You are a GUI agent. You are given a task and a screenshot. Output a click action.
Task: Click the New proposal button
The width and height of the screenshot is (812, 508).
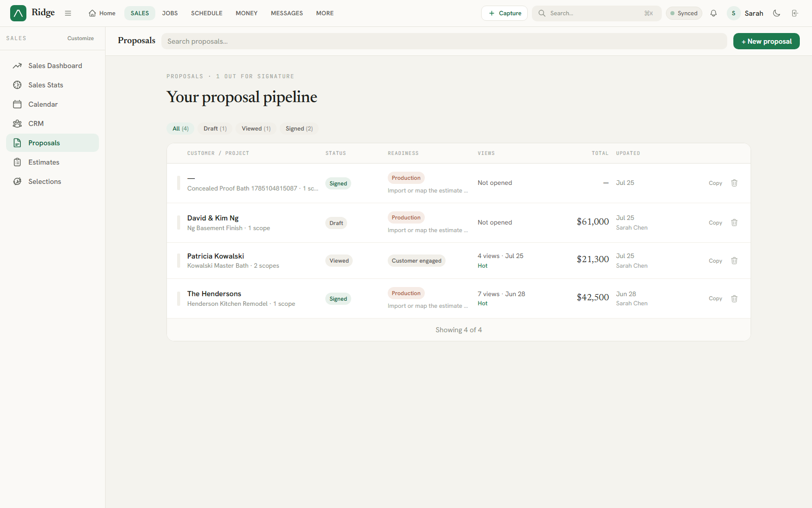click(x=766, y=41)
